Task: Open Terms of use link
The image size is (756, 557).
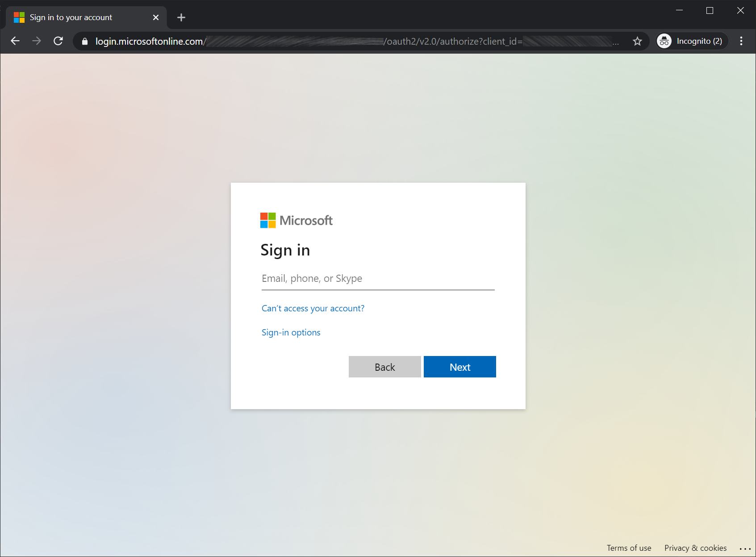Action: click(629, 548)
